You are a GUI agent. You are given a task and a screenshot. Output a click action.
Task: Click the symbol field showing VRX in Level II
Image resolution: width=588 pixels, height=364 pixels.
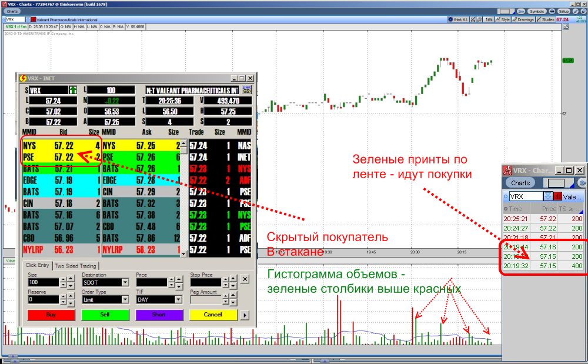click(49, 90)
